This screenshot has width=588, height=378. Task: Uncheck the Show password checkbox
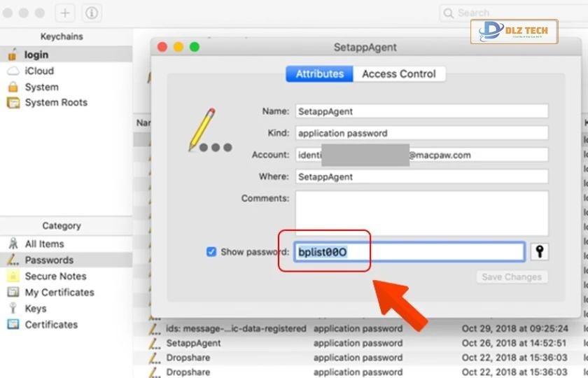click(211, 252)
